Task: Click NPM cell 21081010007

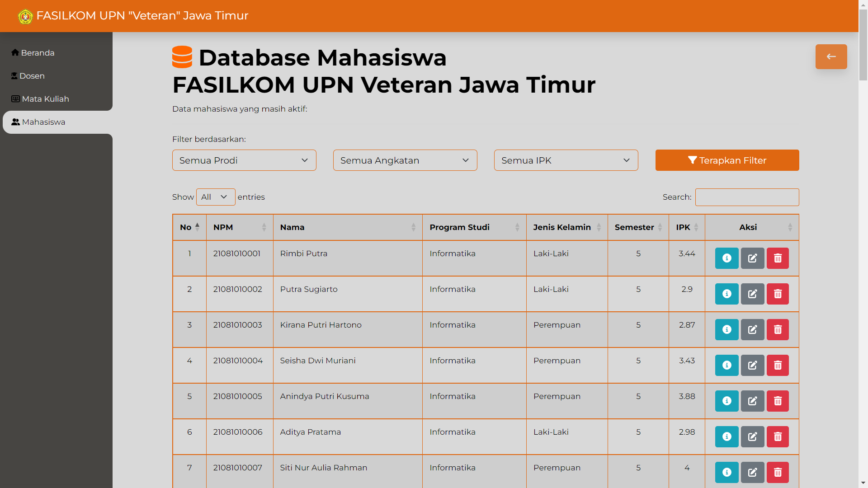Action: pyautogui.click(x=238, y=468)
